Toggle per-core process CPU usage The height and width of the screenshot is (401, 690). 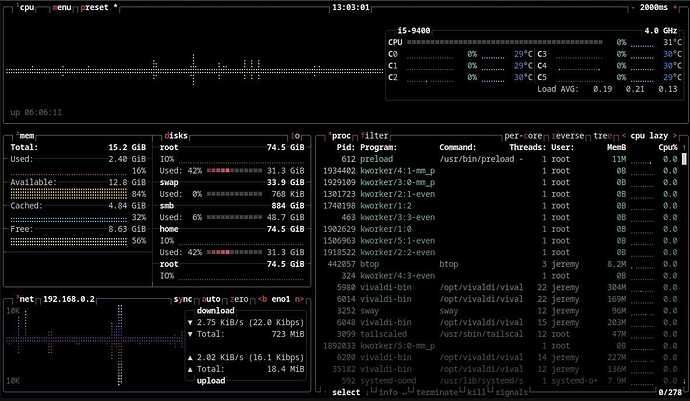(523, 136)
